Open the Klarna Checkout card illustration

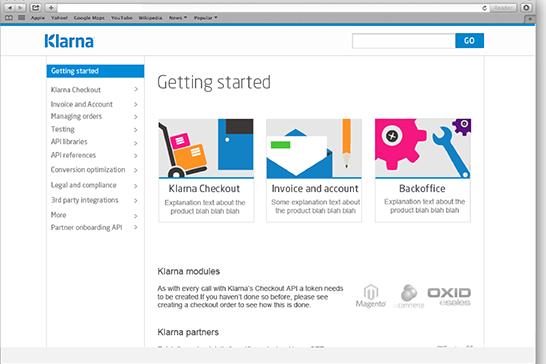[206, 148]
